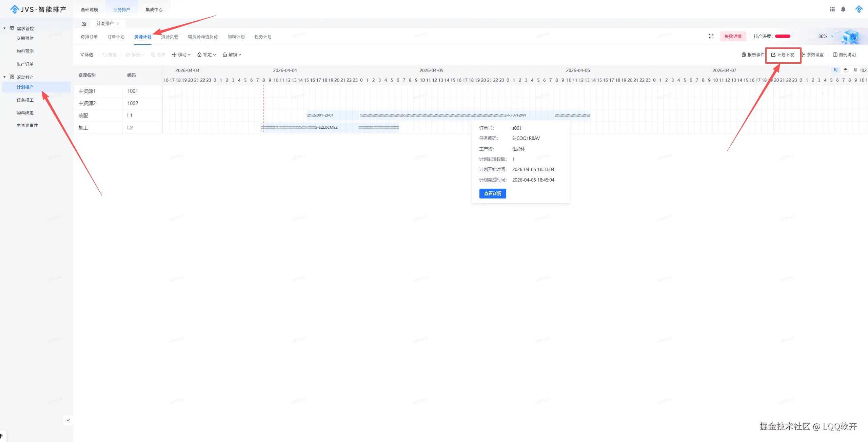The height and width of the screenshot is (442, 868).
Task: Select 时 hourly timeline scale
Action: [x=835, y=70]
